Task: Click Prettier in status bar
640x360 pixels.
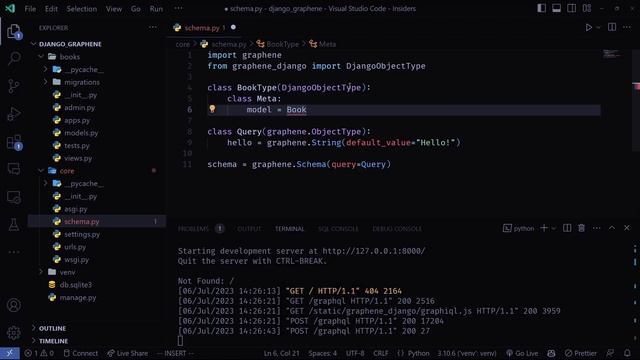Action: click(x=581, y=353)
